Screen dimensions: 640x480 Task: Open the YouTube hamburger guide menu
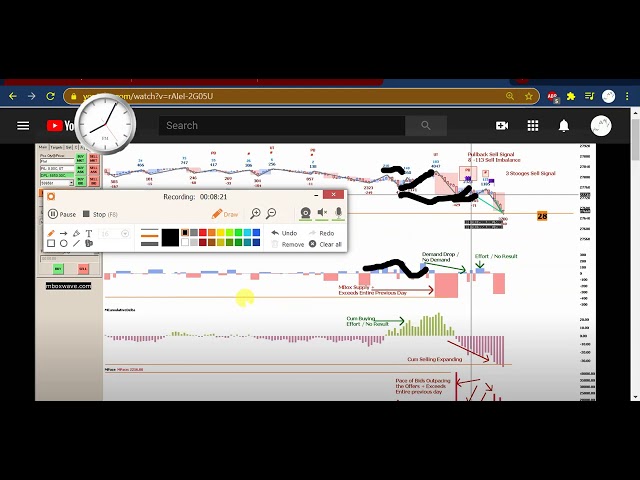[23, 125]
